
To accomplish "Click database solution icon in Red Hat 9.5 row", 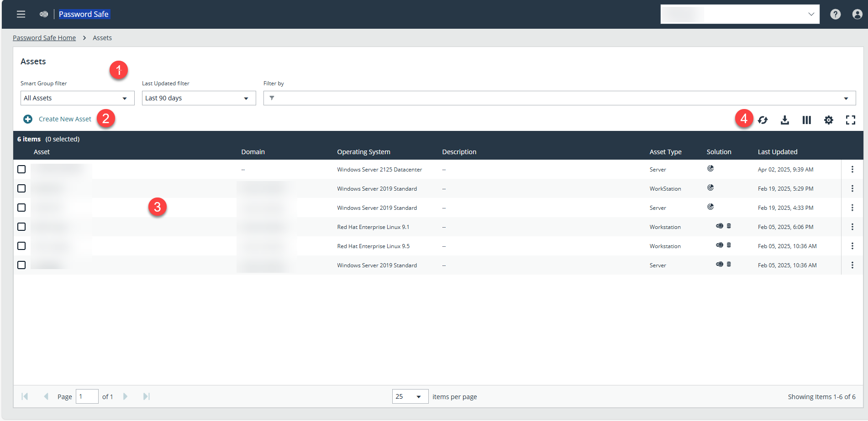I will tap(729, 245).
